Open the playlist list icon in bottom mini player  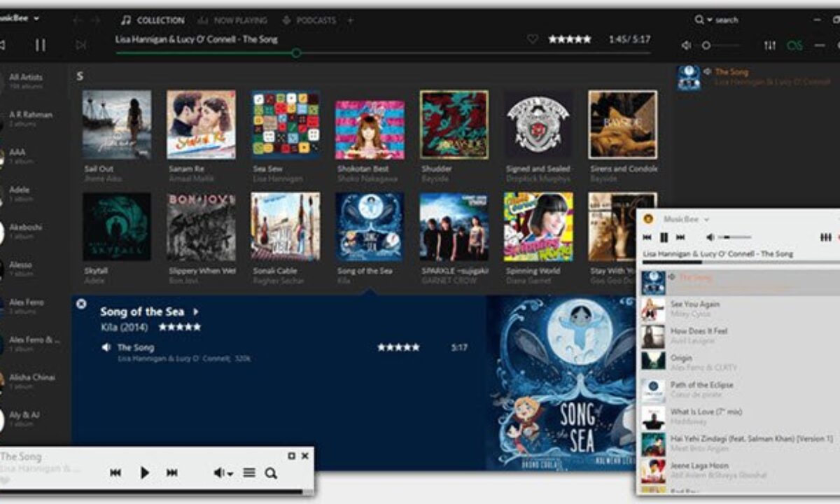[x=249, y=473]
